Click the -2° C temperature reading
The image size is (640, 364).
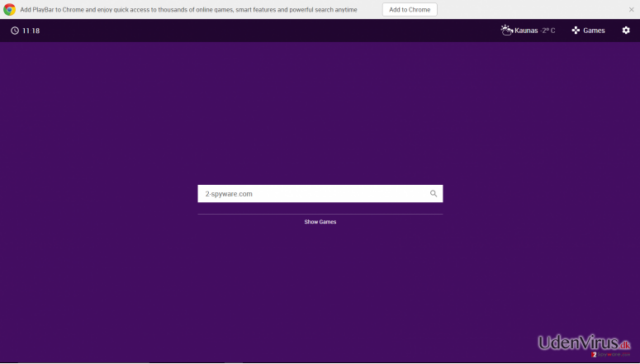pos(548,31)
